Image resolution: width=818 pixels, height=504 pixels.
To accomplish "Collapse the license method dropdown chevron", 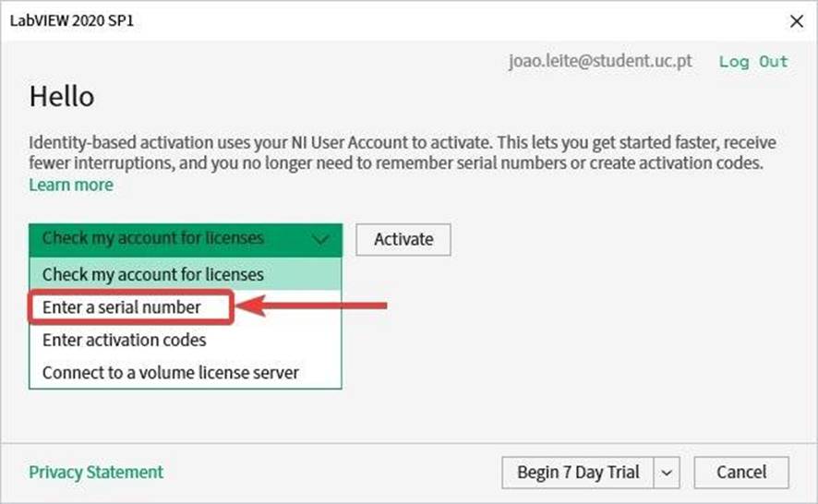I will [320, 239].
